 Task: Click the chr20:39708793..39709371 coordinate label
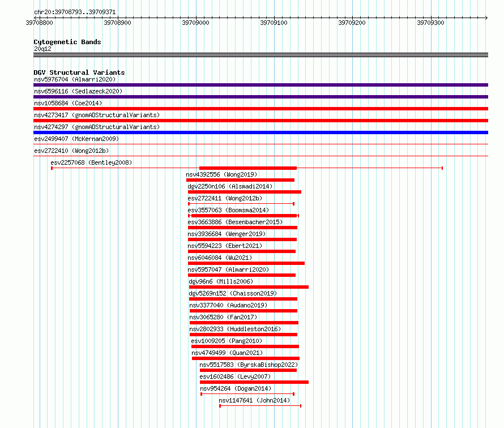pos(75,12)
